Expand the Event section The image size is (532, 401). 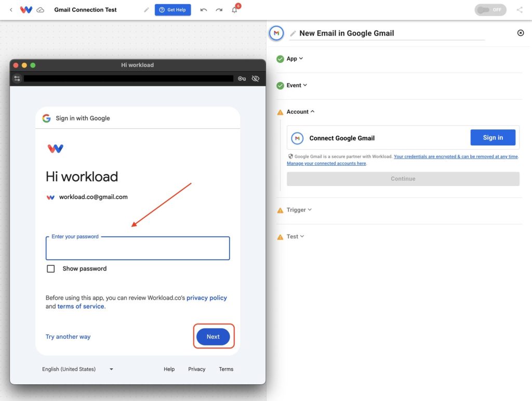[x=297, y=85]
